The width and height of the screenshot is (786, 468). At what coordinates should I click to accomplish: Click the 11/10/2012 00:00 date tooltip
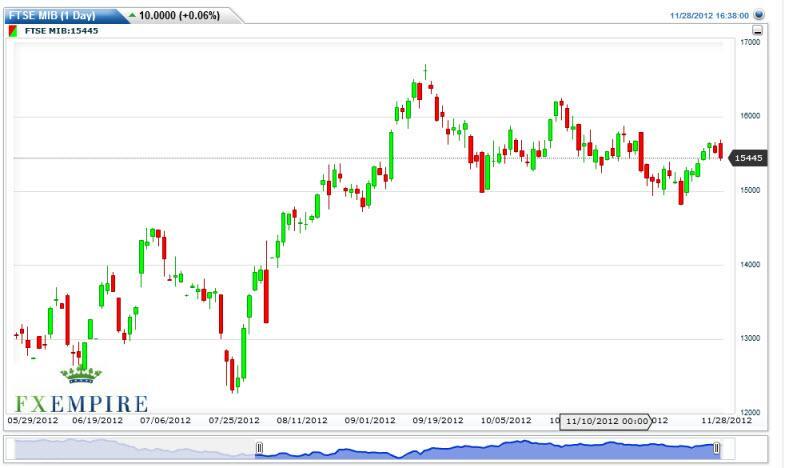click(x=607, y=421)
